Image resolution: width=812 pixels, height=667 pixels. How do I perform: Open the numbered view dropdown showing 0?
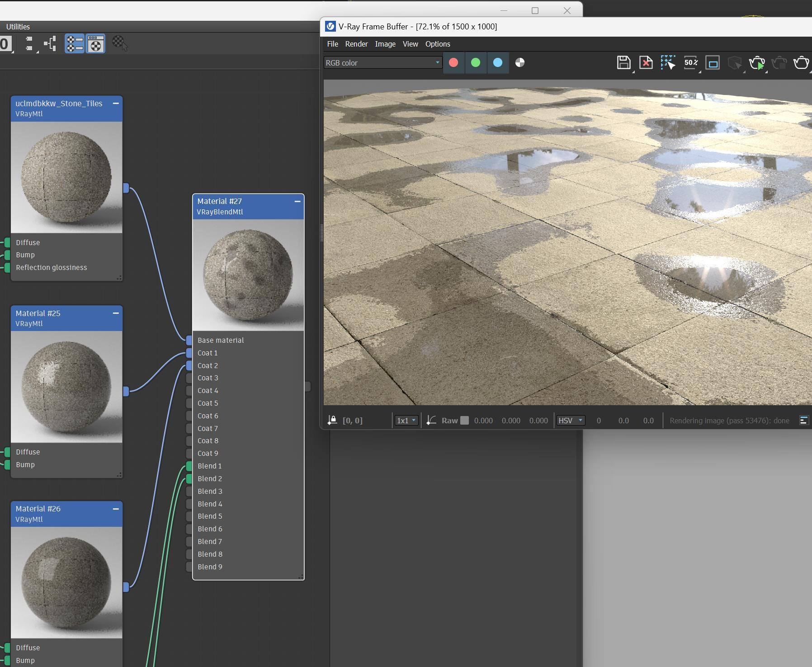point(6,44)
